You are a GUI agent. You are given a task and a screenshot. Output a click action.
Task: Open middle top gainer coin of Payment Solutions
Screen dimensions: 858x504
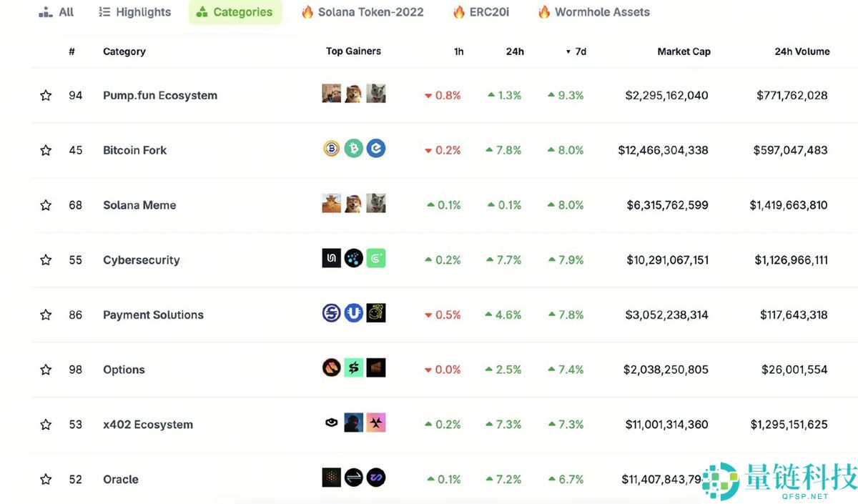click(x=354, y=313)
